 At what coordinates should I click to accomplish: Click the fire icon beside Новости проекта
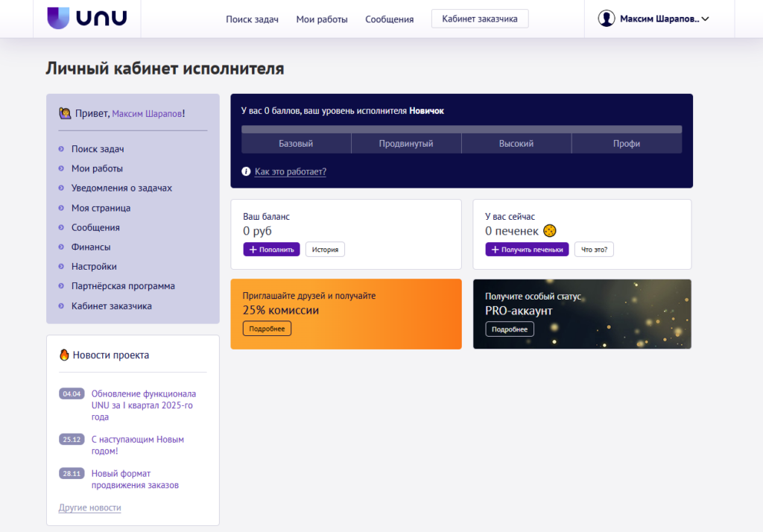[64, 355]
